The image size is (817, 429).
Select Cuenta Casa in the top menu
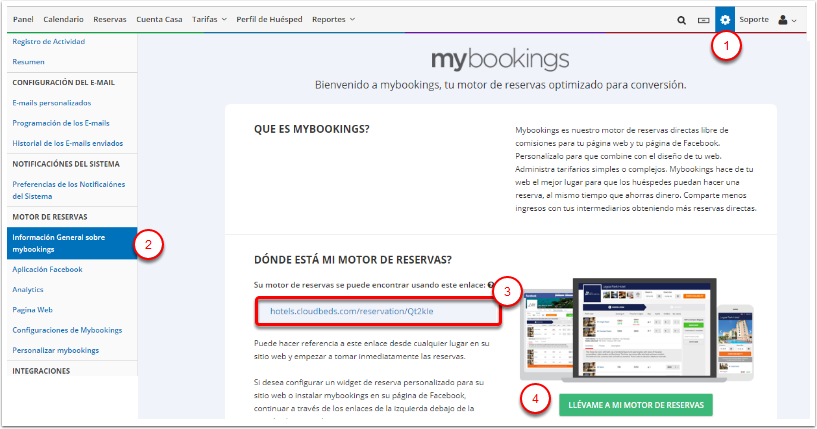(159, 19)
